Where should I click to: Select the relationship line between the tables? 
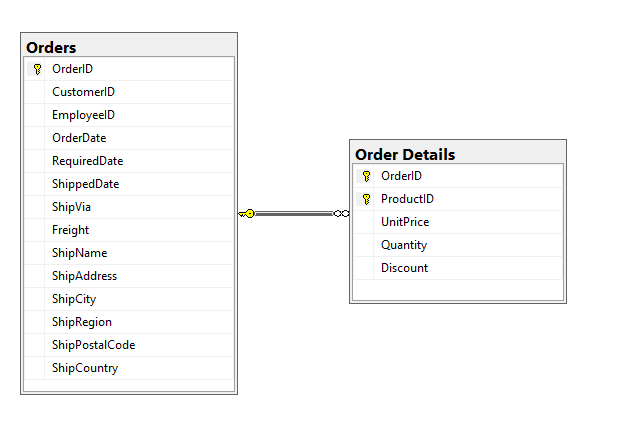pos(294,214)
